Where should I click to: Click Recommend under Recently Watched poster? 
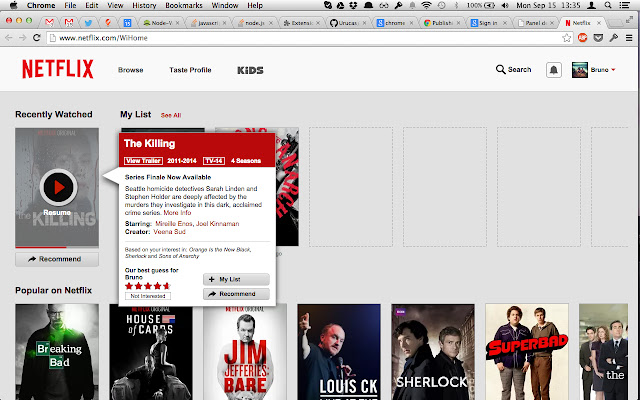click(57, 259)
